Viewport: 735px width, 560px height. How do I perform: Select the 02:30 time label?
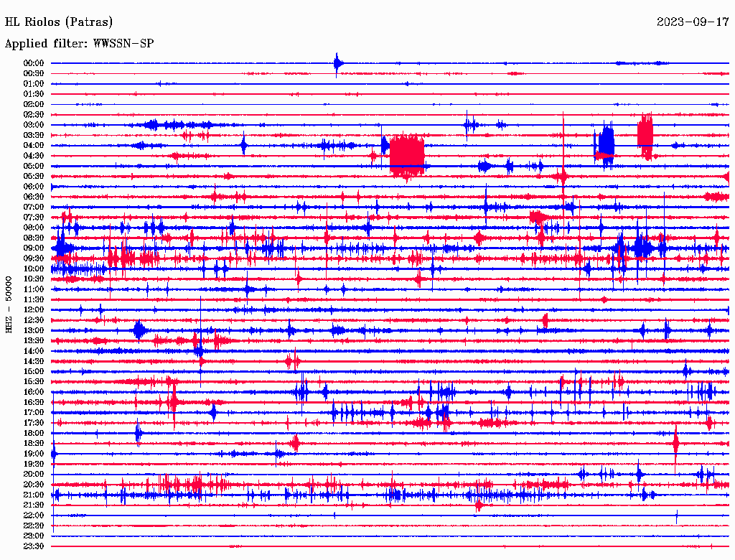tap(34, 114)
